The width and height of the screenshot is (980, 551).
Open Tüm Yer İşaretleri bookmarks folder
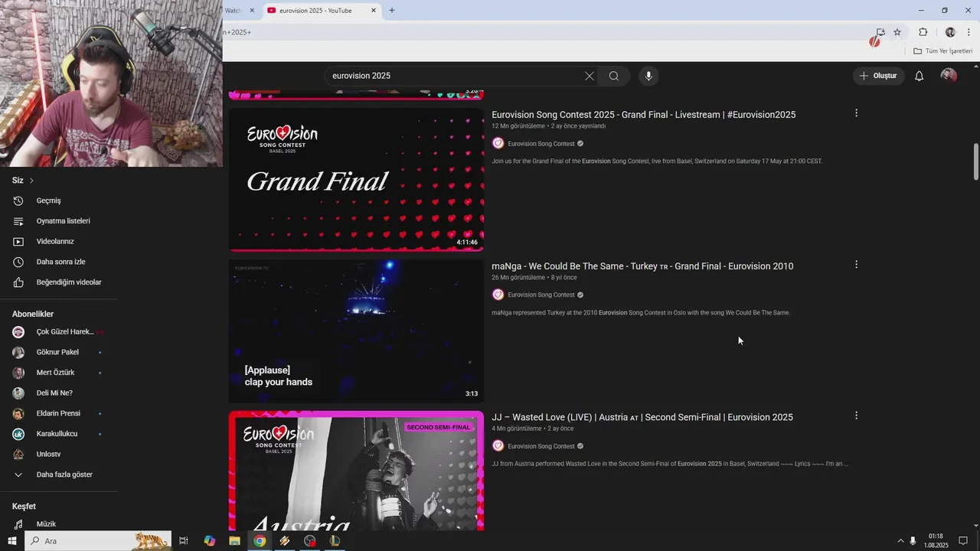pos(942,51)
